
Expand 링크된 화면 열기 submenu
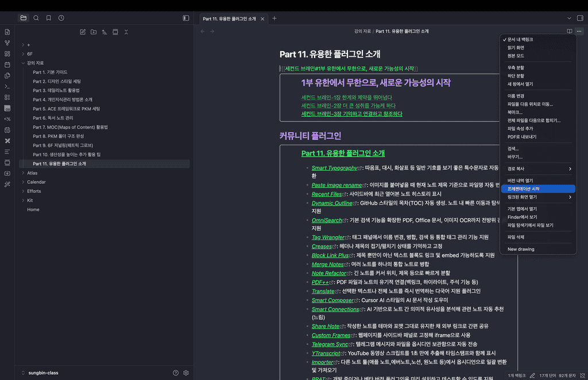(x=538, y=197)
